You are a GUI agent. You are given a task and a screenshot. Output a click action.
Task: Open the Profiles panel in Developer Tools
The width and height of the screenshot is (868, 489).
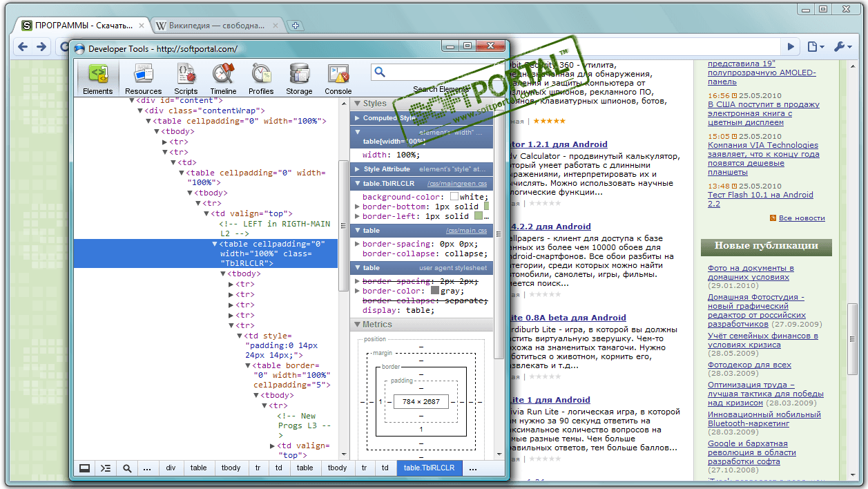pyautogui.click(x=261, y=78)
